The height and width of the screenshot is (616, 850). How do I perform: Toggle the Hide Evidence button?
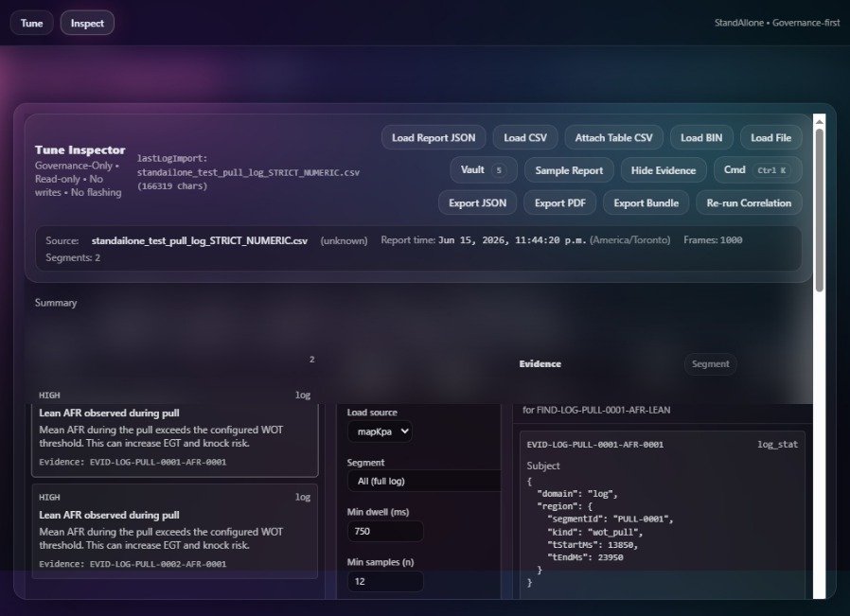pyautogui.click(x=663, y=170)
